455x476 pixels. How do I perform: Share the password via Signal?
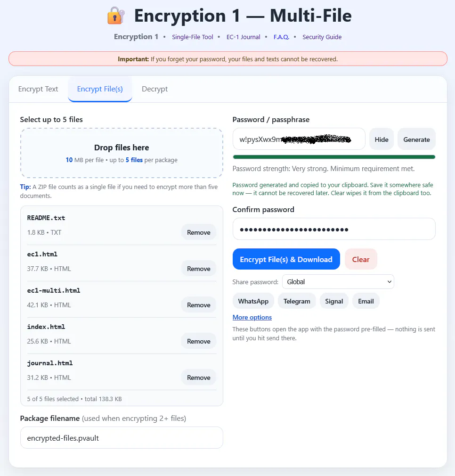(334, 301)
